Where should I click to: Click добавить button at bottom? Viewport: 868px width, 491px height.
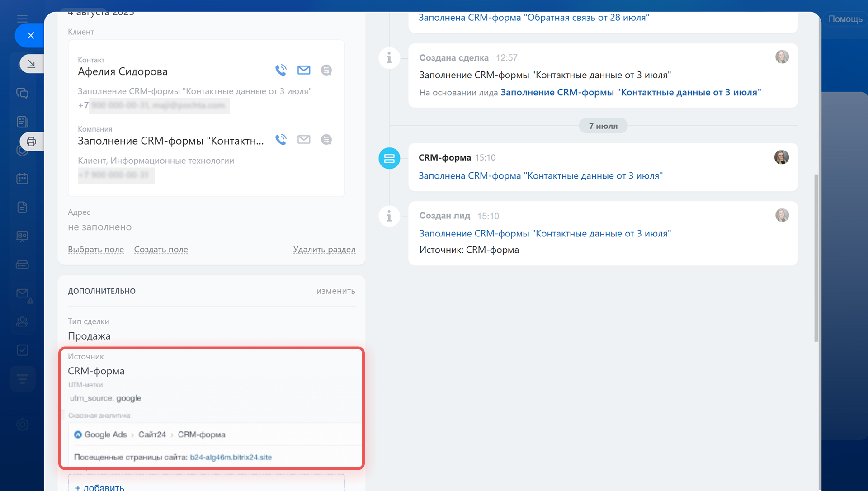99,487
